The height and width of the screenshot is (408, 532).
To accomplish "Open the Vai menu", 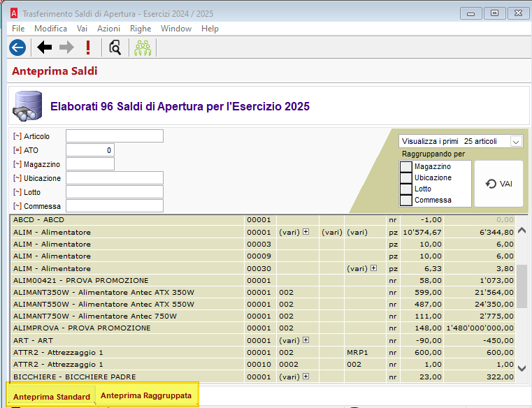I will (82, 29).
